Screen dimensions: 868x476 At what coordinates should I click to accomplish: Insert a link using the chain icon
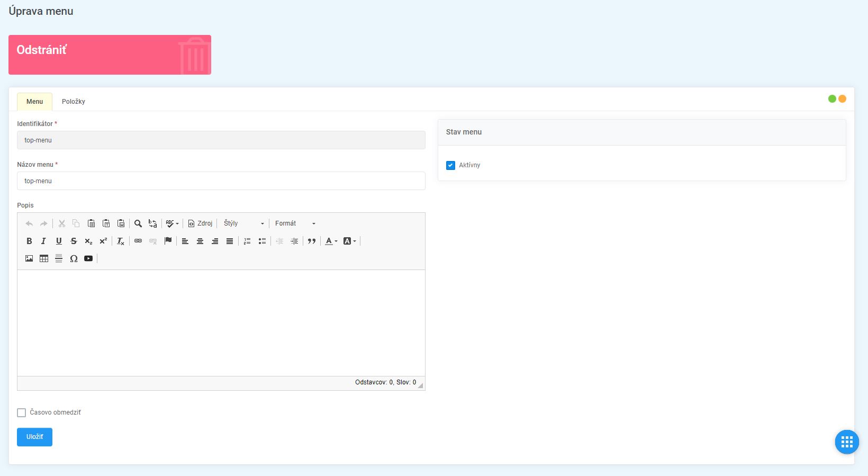click(x=138, y=241)
